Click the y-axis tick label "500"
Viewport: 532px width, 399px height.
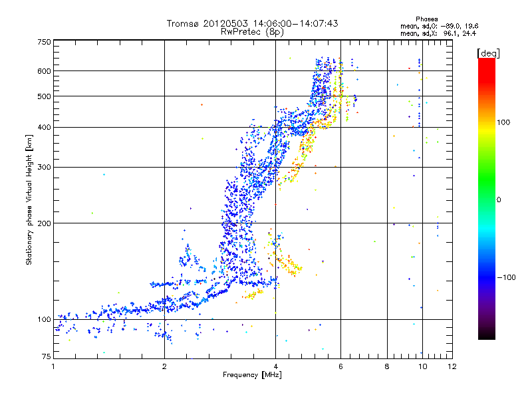[44, 96]
